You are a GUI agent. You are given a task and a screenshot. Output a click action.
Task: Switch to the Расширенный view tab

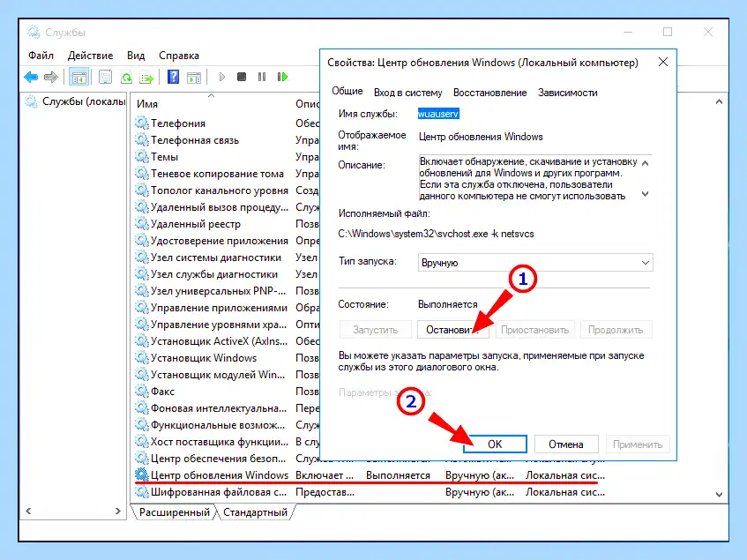(x=175, y=512)
